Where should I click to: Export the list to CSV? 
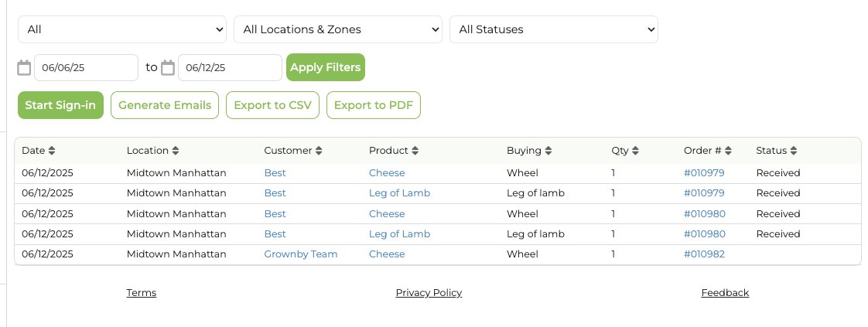(x=272, y=105)
